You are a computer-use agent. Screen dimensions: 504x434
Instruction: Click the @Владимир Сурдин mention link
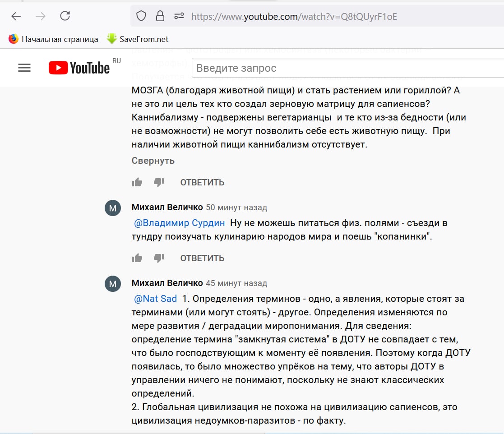[x=180, y=223]
